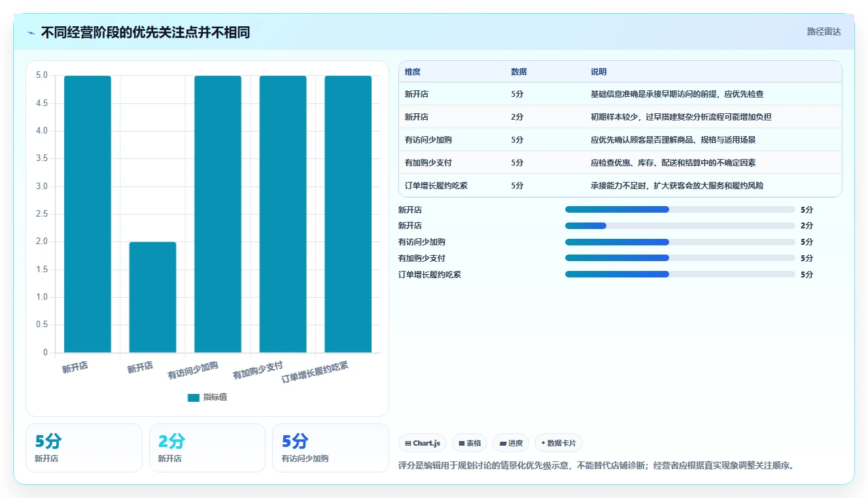Click description 承接能力不足时 in table
The image size is (868, 498).
click(x=677, y=186)
